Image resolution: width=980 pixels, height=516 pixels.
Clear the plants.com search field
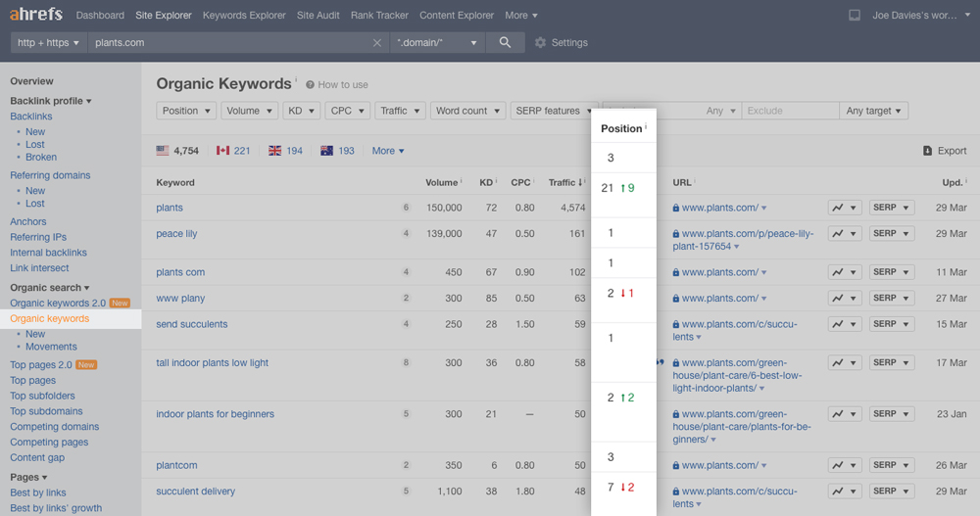click(377, 42)
